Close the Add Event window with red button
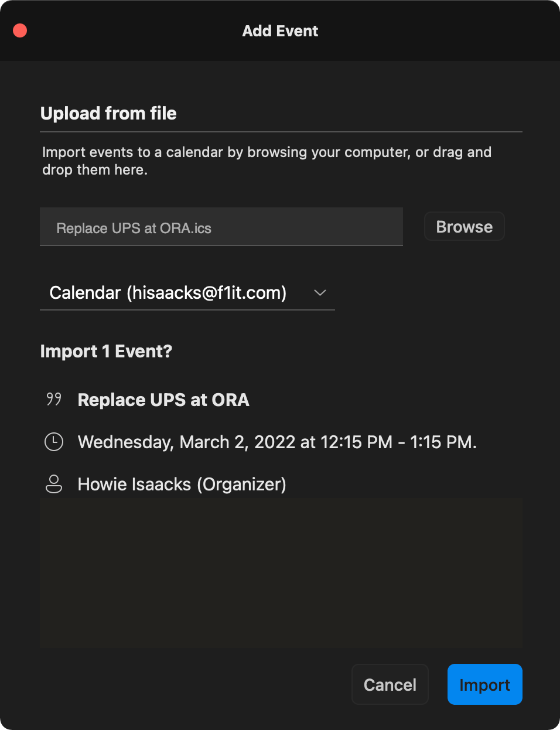Viewport: 560px width, 730px height. point(20,30)
